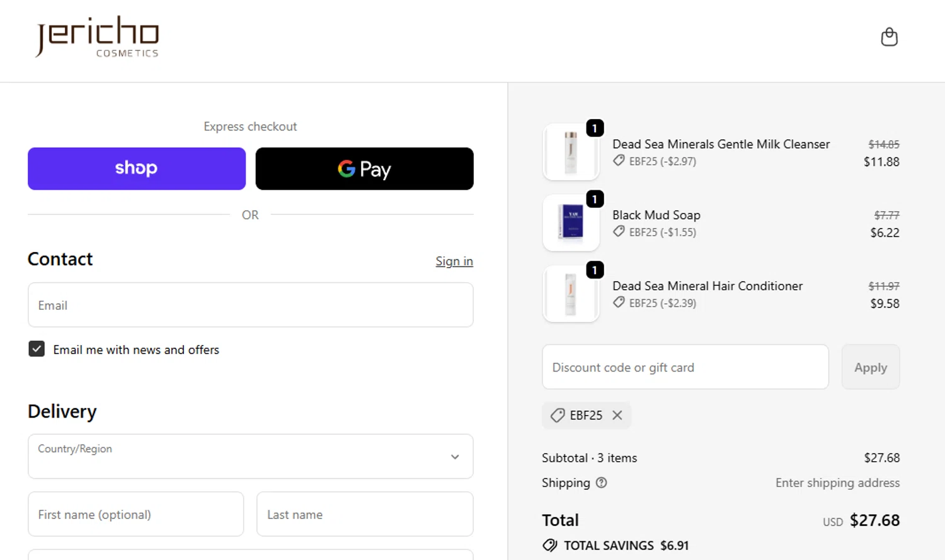The image size is (945, 560).
Task: Select the text Dead Sea Minerals Gentle Milk Cleanser
Action: point(721,144)
